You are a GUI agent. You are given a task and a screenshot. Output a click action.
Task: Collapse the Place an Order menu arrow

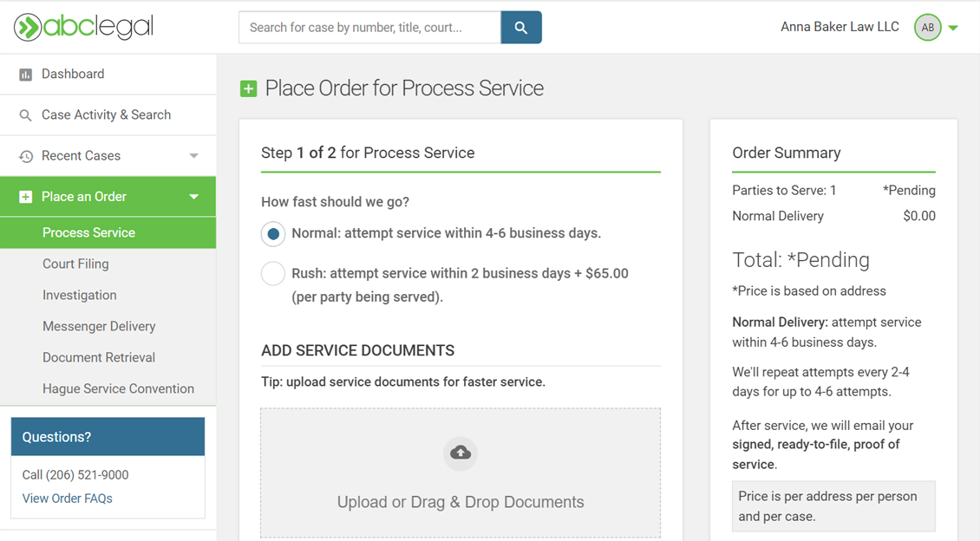[x=193, y=197]
